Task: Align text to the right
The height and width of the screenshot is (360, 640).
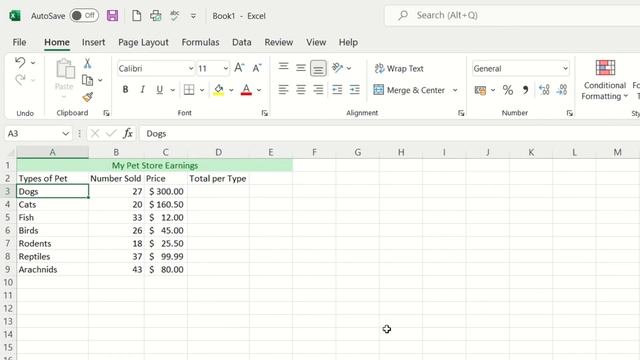Action: coord(318,89)
